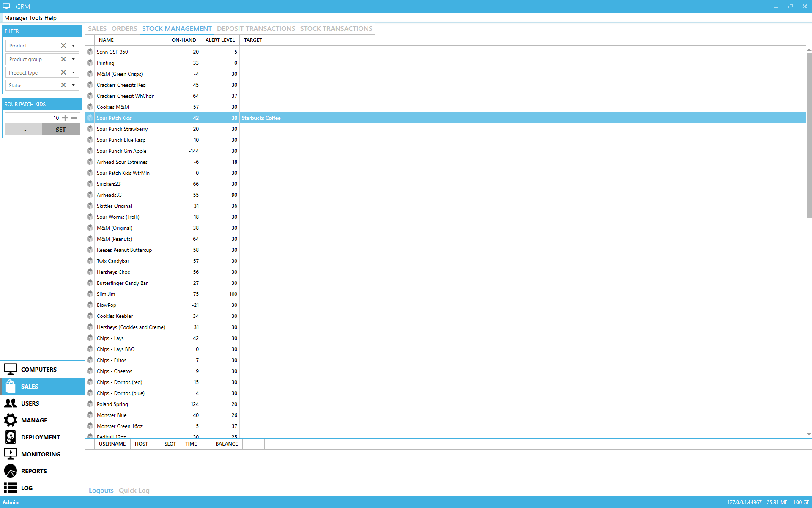This screenshot has height=508, width=812.
Task: Open the Reports pie chart icon
Action: pos(11,471)
